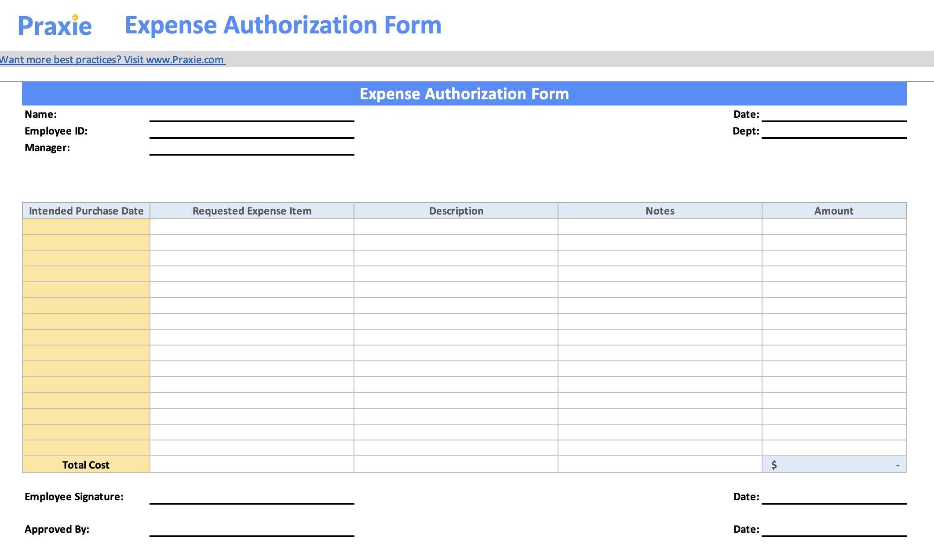Click the total amount '$ -' cell
The height and width of the screenshot is (560, 934).
834,465
